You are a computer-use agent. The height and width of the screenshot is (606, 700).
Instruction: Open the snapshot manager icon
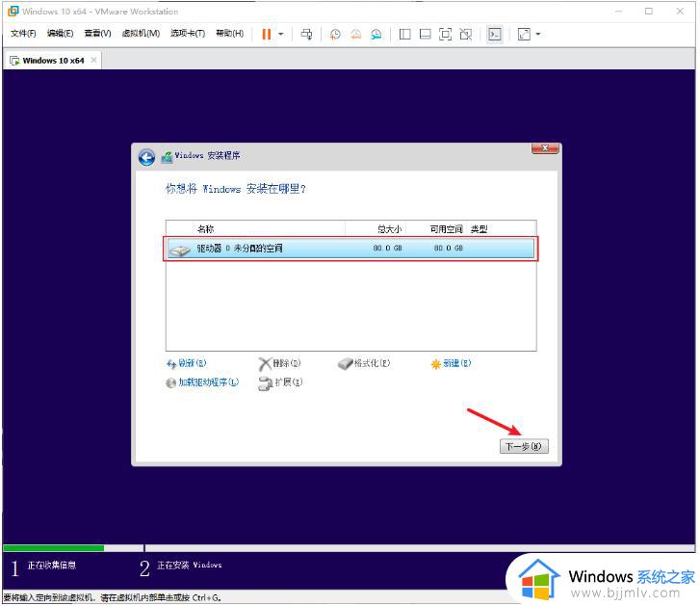[x=376, y=34]
